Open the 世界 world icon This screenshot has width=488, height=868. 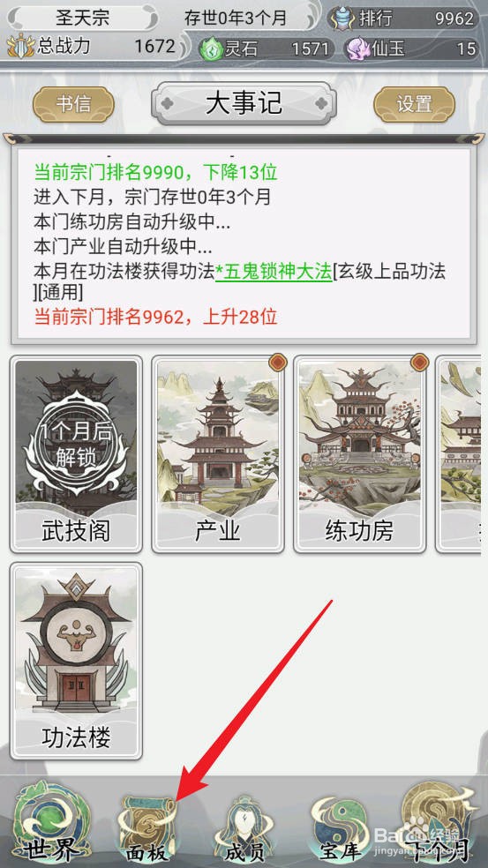53,821
